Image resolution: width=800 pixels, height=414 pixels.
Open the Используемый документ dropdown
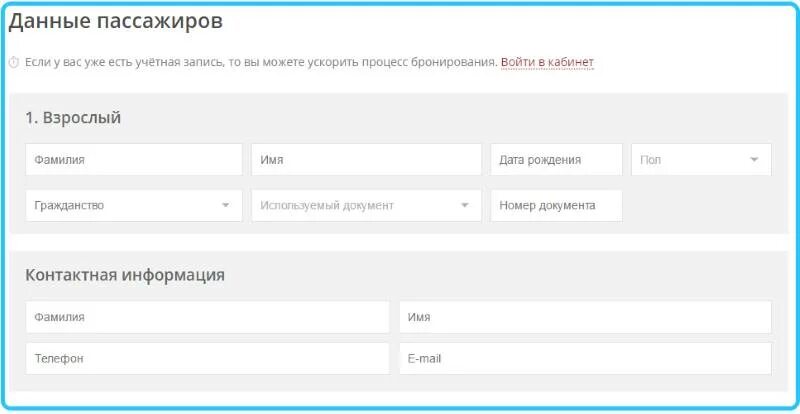coord(366,206)
